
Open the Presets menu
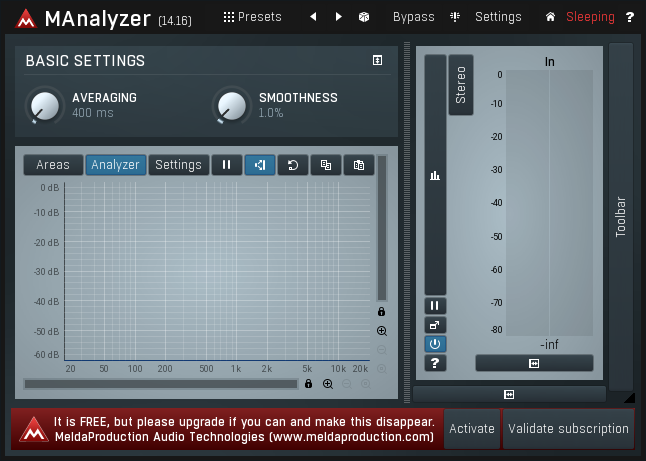(x=252, y=17)
